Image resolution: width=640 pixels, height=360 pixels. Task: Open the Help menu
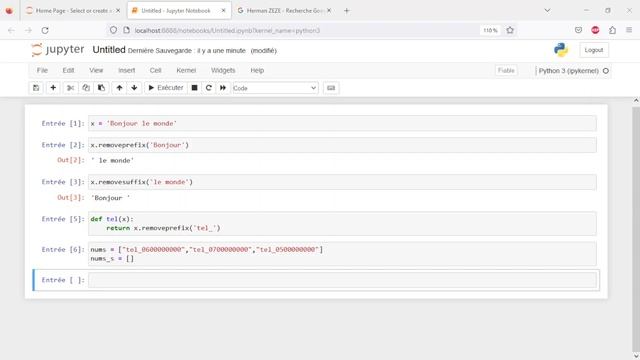point(257,70)
